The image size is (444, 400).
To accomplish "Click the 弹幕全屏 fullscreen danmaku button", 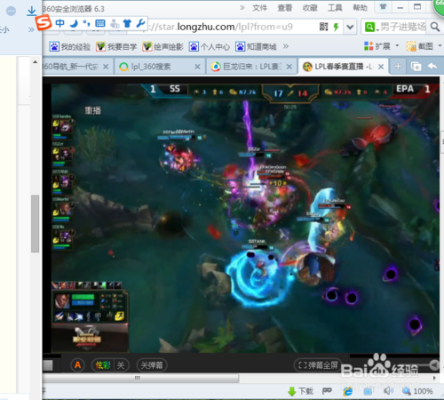I will (318, 365).
